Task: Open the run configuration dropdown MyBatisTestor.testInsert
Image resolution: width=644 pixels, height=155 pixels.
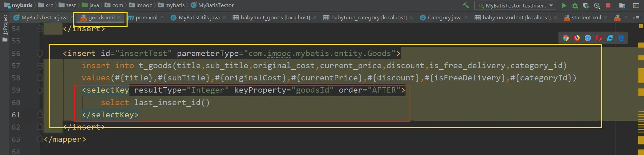Action: click(515, 5)
